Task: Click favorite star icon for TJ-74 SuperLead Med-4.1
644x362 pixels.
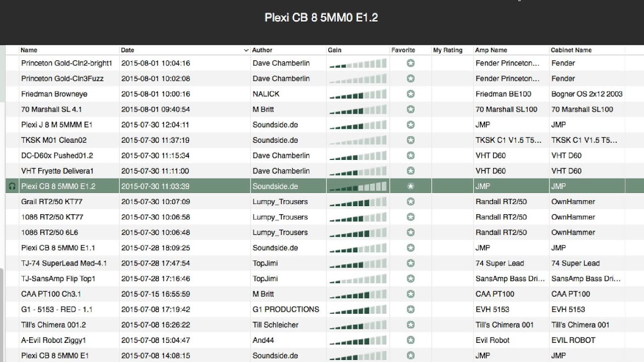Action: (411, 263)
